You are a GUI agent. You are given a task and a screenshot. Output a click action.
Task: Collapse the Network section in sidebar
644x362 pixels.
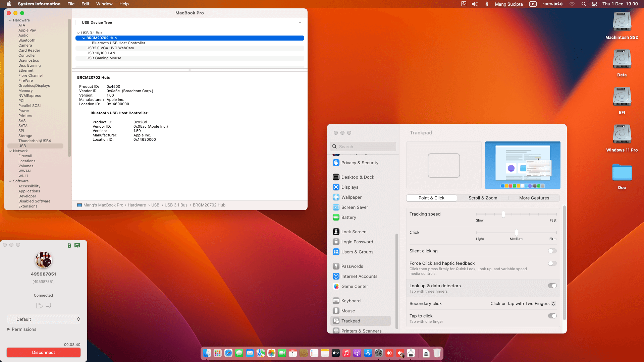pyautogui.click(x=10, y=151)
